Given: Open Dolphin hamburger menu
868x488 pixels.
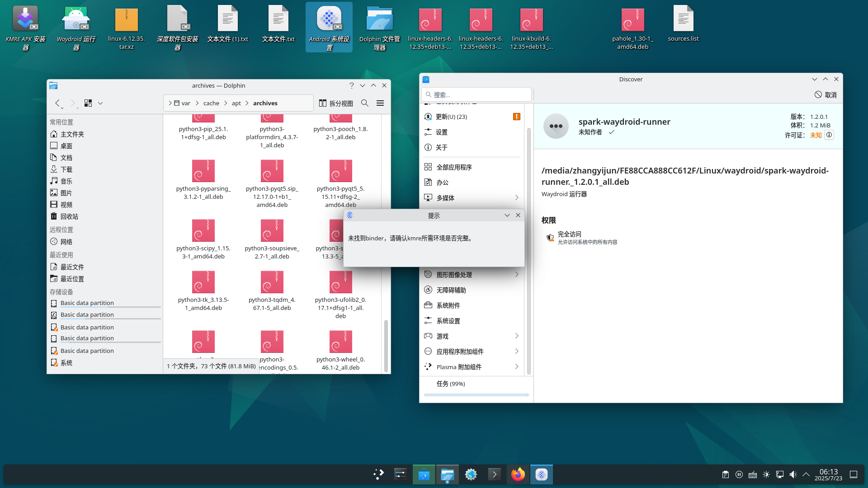Looking at the screenshot, I should point(380,103).
